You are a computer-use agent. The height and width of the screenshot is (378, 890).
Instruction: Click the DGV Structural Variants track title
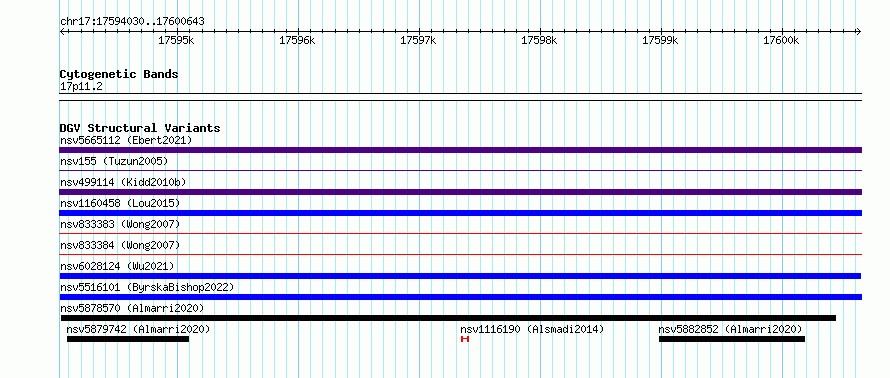point(140,128)
